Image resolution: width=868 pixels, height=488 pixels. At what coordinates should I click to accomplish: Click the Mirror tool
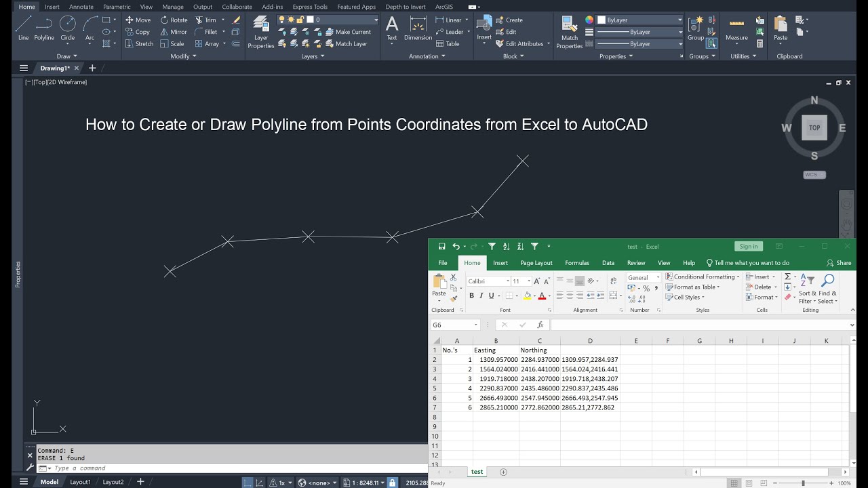(174, 32)
